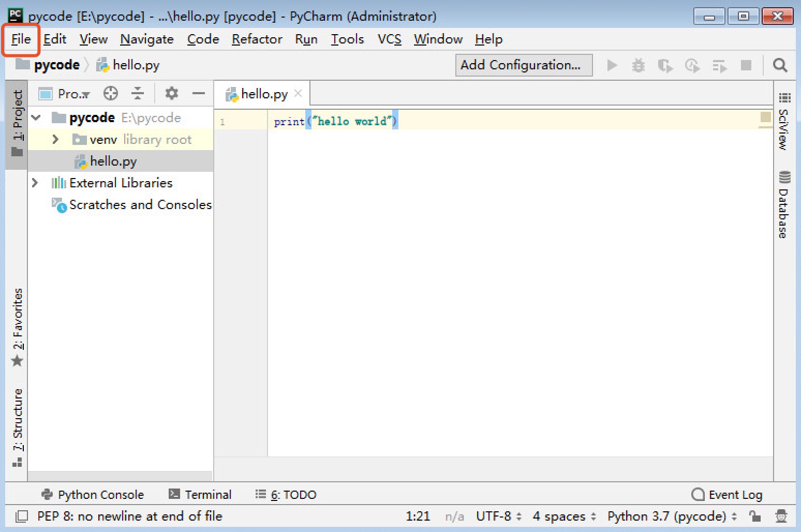Open 4 spaces indent selector
The width and height of the screenshot is (801, 532).
(565, 516)
